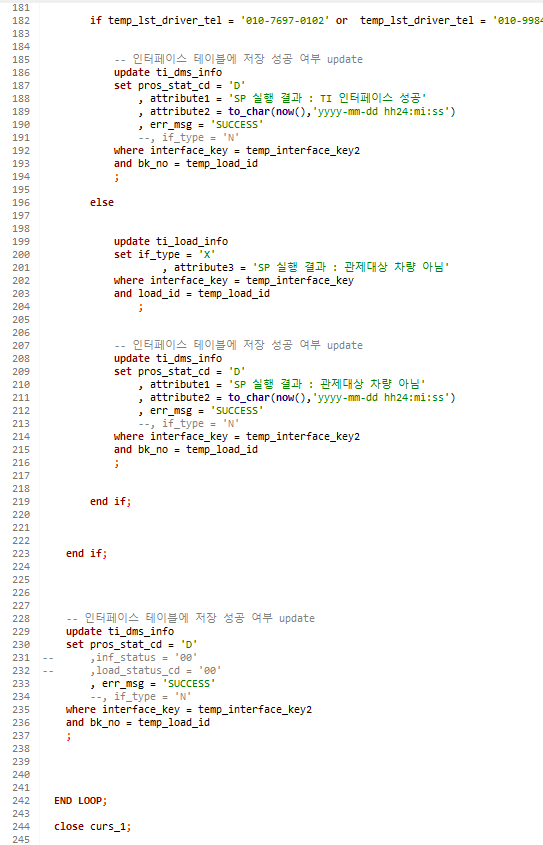Click line number 240 in the gutter
543x845 pixels.
tap(21, 774)
